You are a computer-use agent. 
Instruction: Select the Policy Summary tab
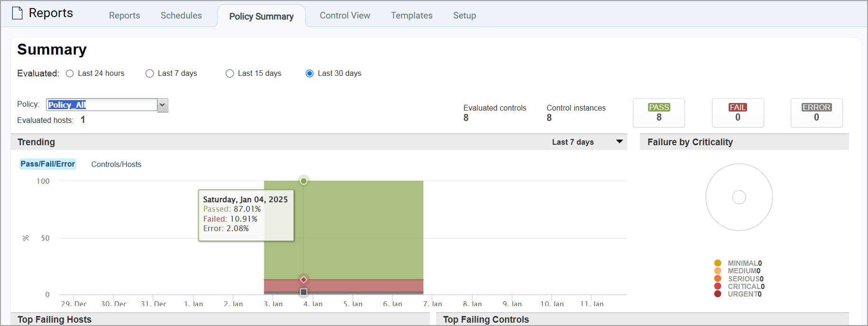pos(261,16)
